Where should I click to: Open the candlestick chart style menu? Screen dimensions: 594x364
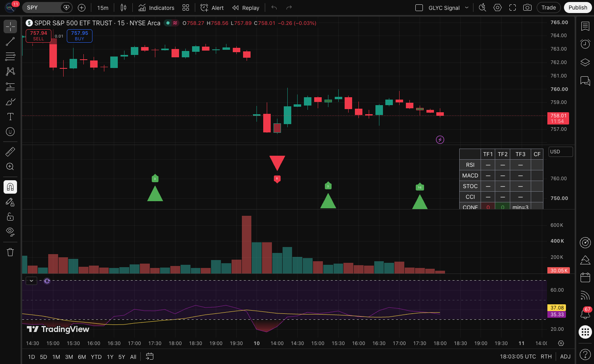coord(123,8)
